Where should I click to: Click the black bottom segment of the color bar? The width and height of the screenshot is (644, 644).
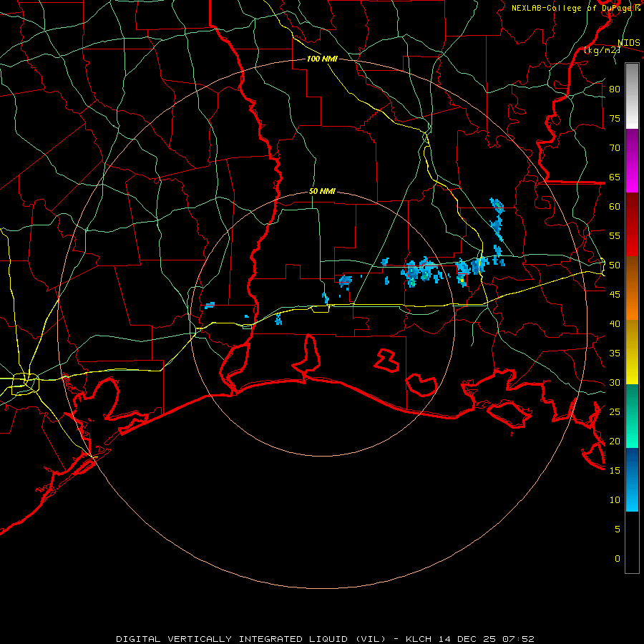pyautogui.click(x=632, y=542)
